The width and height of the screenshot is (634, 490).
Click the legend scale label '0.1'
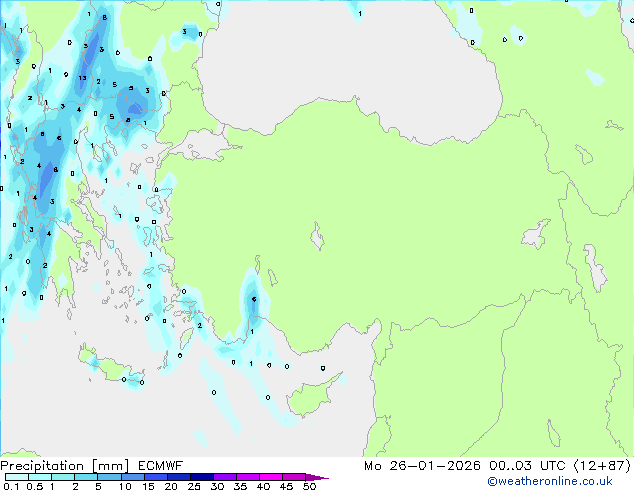coord(11,486)
